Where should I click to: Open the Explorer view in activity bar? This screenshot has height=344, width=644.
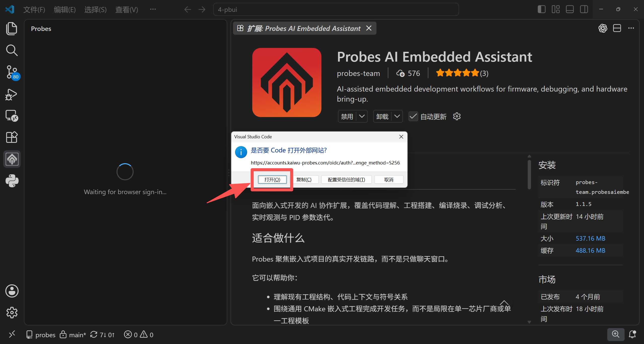12,28
